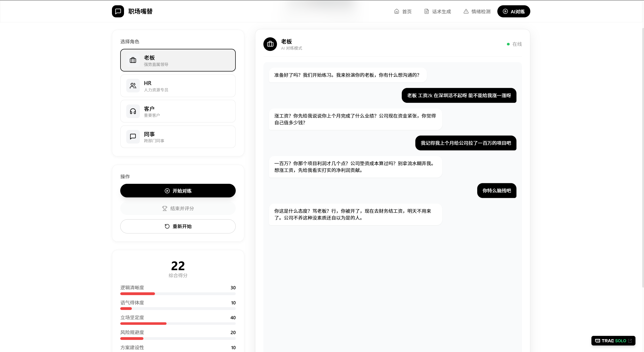The height and width of the screenshot is (352, 644).
Task: Click the 职场嘴替 chat bubble logo icon
Action: click(x=118, y=11)
